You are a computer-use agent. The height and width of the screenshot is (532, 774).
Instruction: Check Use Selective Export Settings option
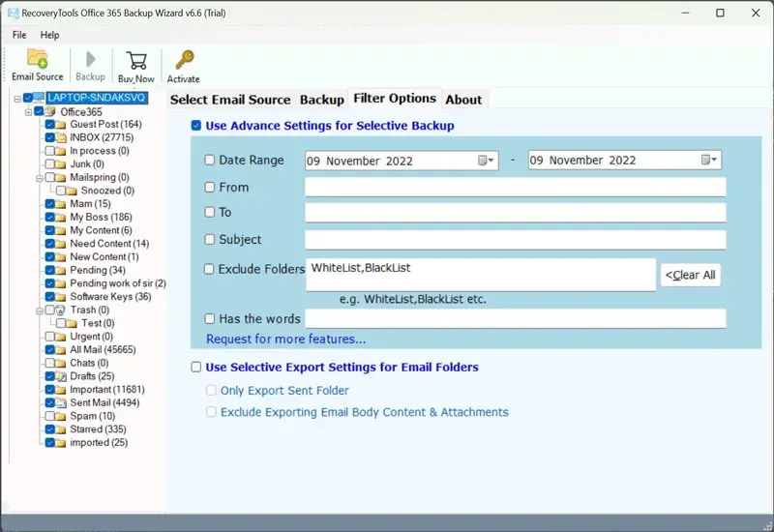click(x=196, y=368)
